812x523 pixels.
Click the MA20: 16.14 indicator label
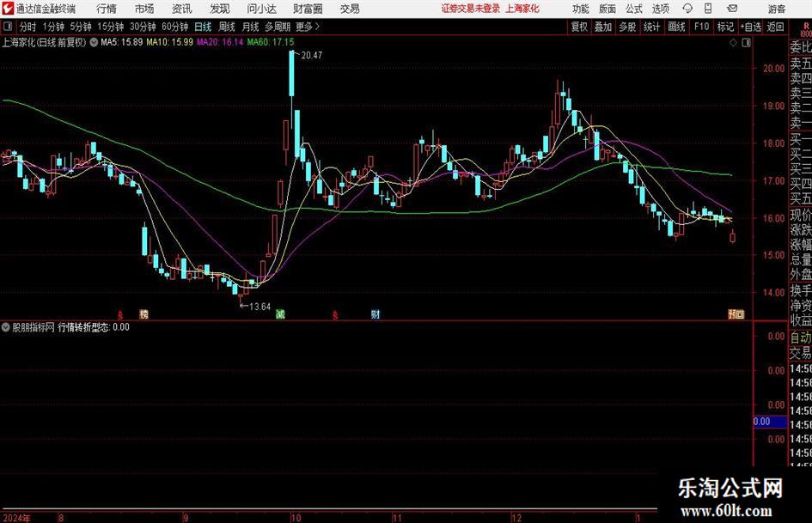tap(220, 42)
